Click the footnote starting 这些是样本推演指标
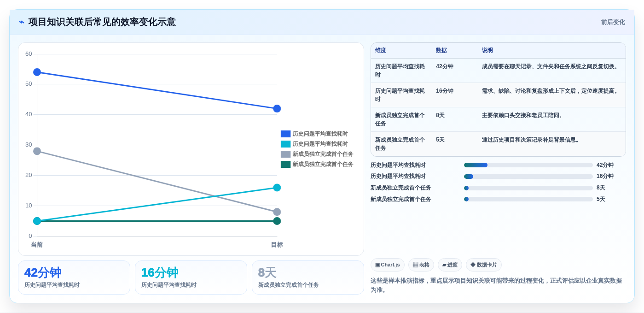Screen dimensions: 644x313 (x=496, y=285)
